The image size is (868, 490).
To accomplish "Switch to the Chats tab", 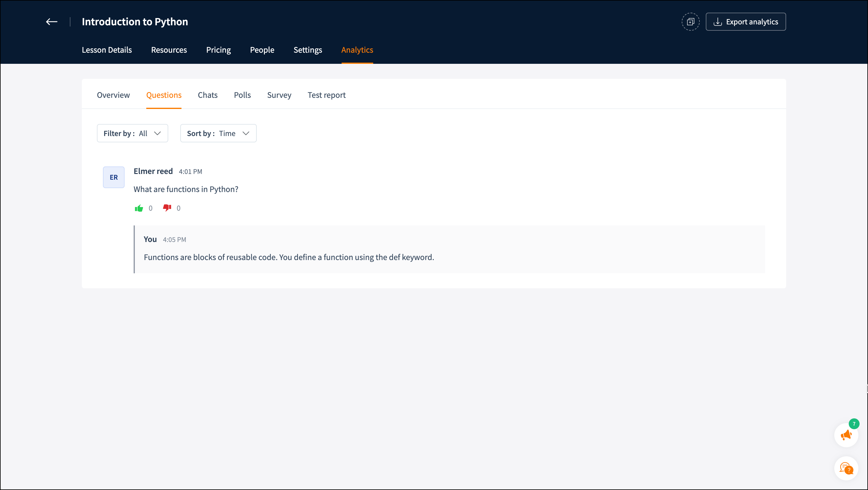I will coord(208,95).
